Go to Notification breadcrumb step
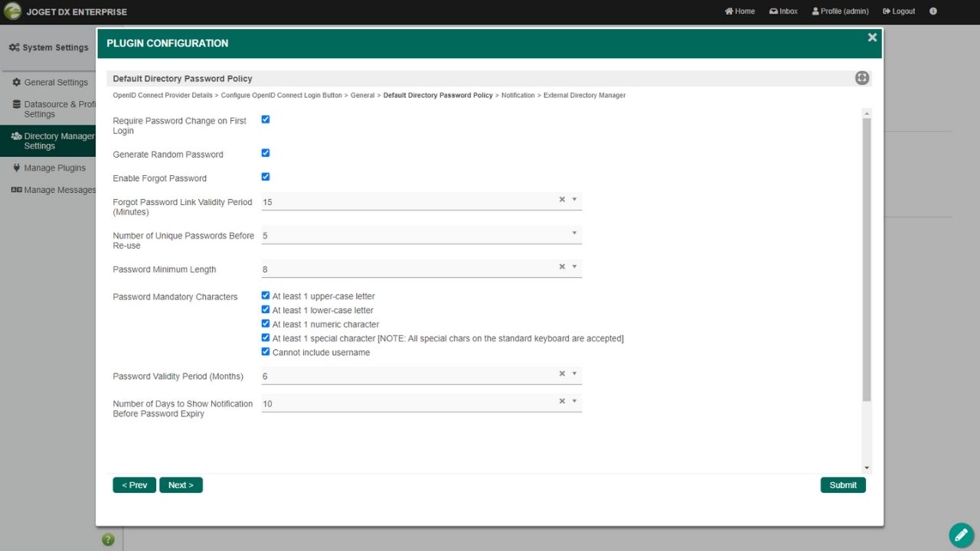Image resolution: width=980 pixels, height=551 pixels. [x=518, y=96]
